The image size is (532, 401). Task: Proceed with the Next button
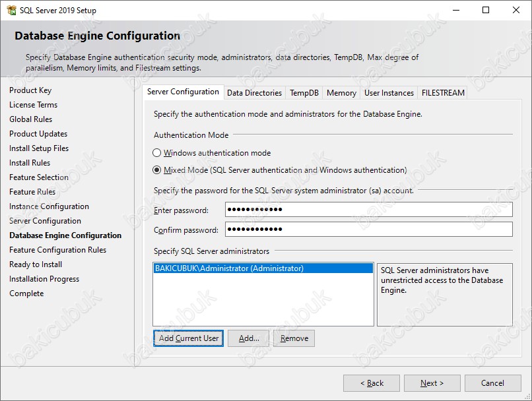pos(432,383)
